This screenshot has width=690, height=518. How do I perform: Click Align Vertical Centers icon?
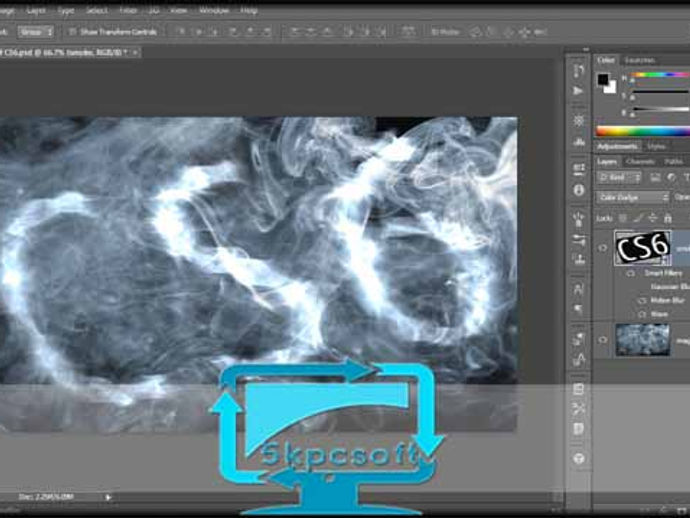198,32
